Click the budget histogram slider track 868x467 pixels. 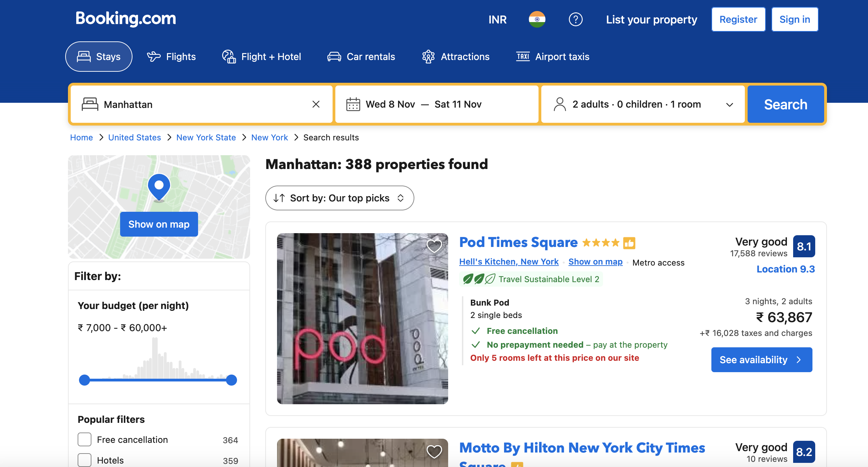(158, 380)
